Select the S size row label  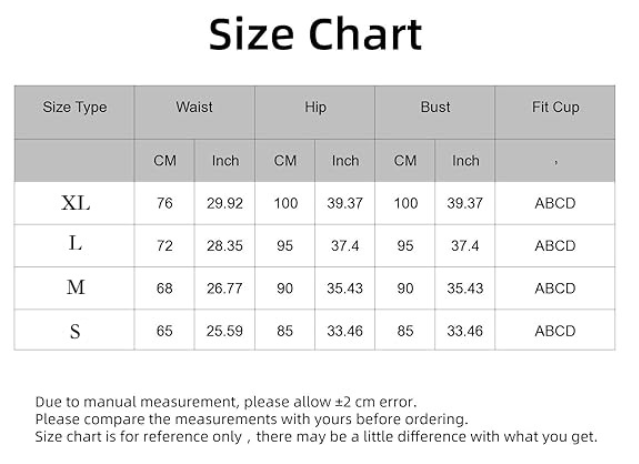75,331
